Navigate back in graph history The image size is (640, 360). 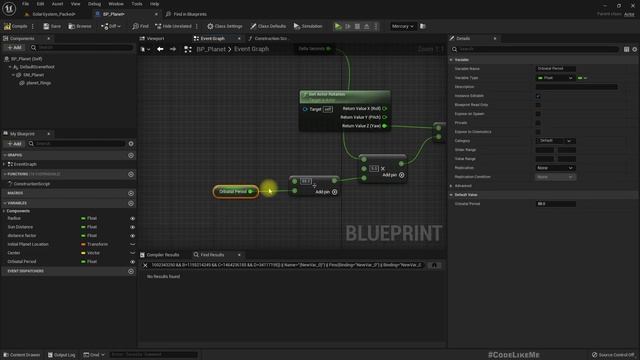tap(160, 49)
